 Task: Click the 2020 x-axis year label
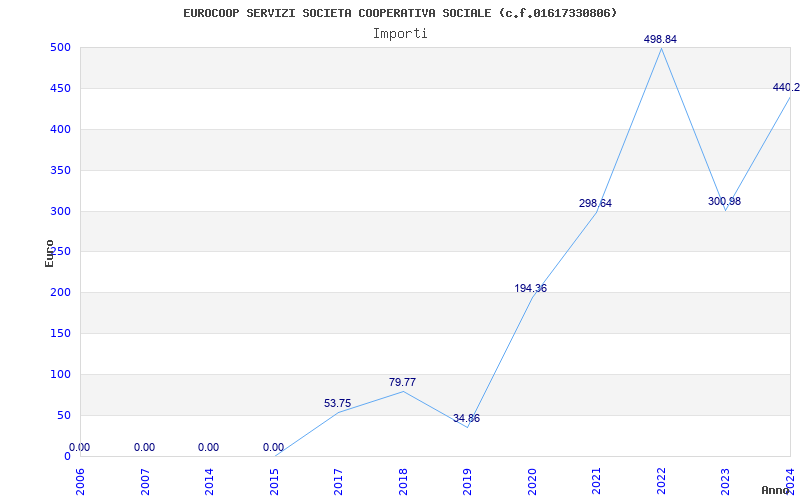tap(532, 482)
